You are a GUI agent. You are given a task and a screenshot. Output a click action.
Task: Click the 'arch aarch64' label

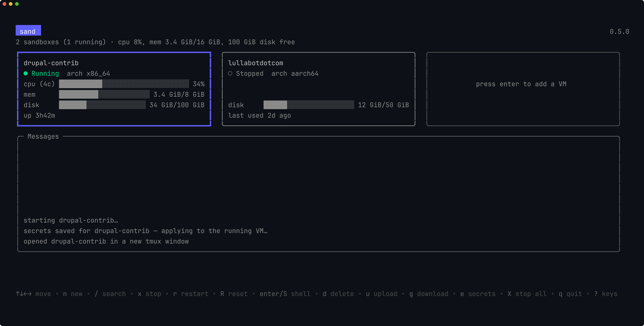click(295, 74)
